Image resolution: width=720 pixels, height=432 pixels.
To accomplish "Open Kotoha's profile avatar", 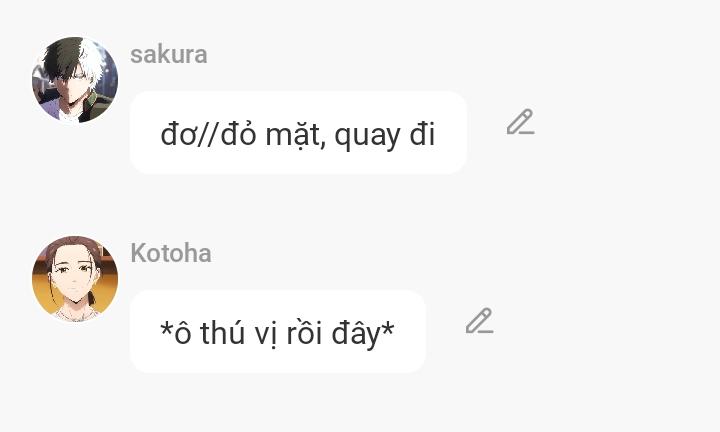I will click(75, 279).
